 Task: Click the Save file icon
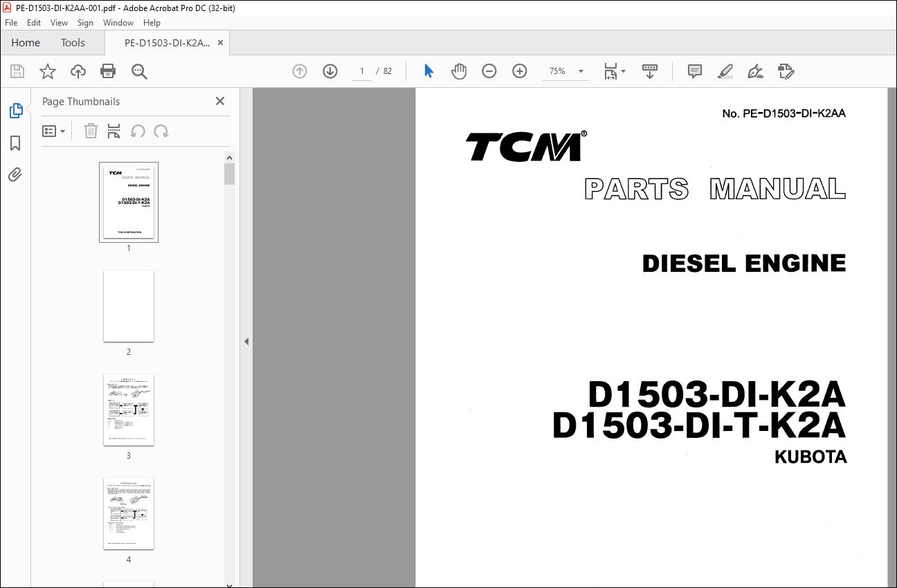17,71
